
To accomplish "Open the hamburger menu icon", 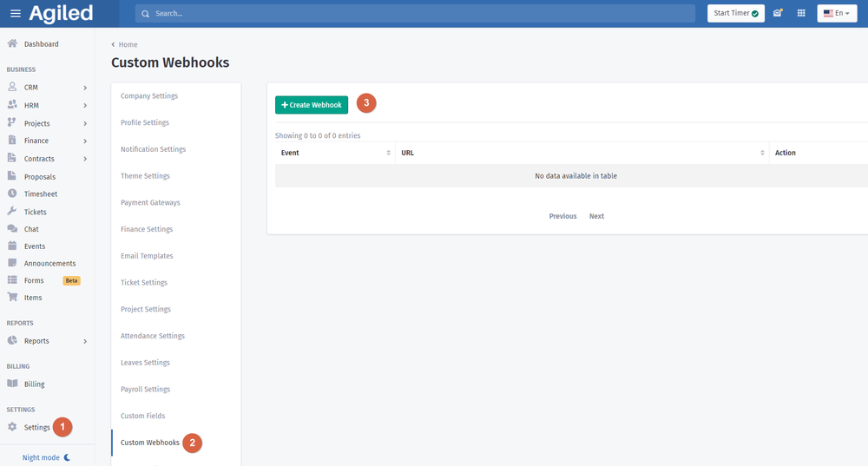I will tap(15, 13).
